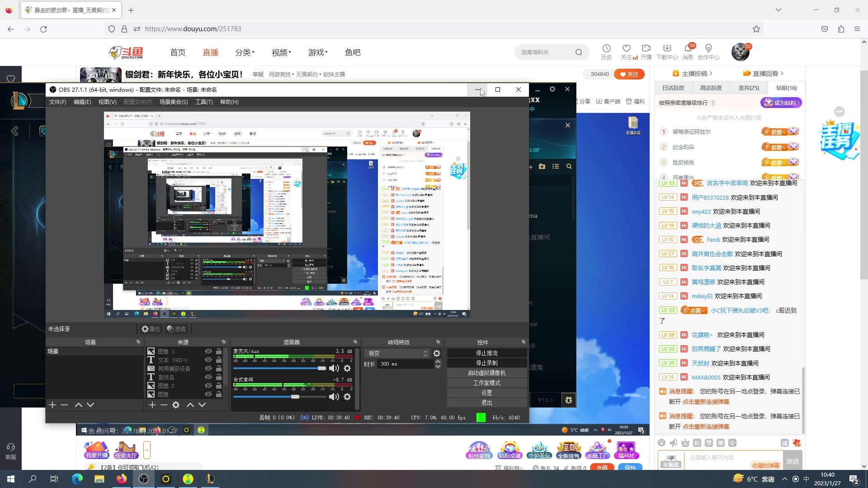
Task: Mute the 台式音响 speaker icon
Action: click(x=334, y=397)
